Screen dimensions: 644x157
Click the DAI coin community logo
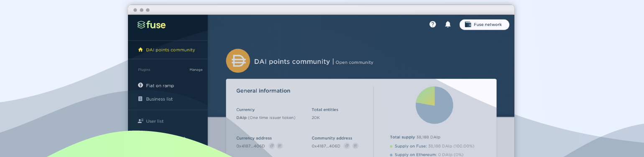[238, 61]
